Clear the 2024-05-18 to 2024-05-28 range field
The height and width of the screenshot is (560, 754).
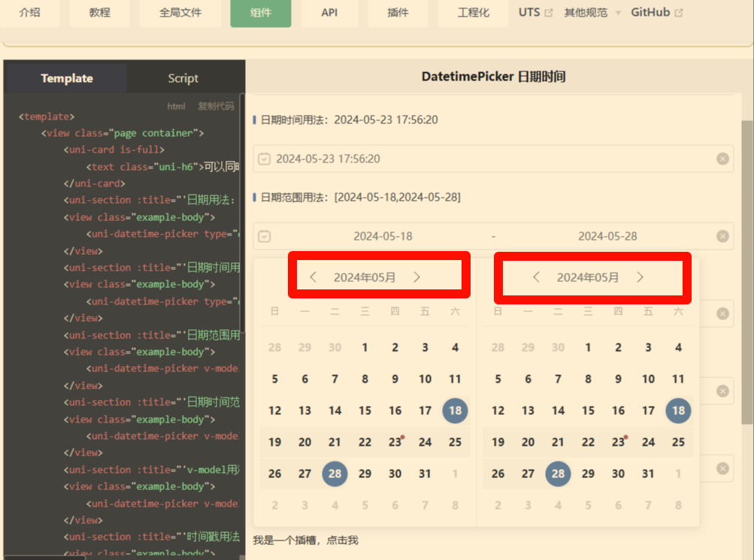(722, 236)
